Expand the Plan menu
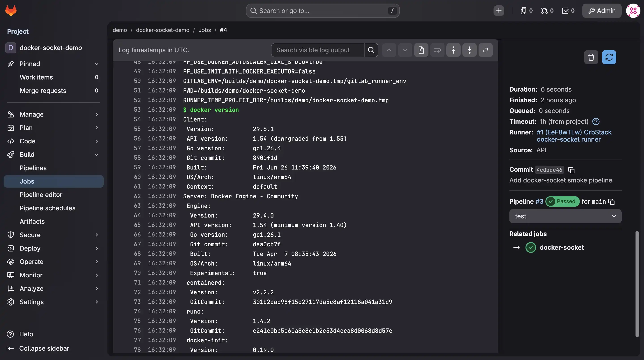Screen dimensions: 644x360 (x=53, y=128)
